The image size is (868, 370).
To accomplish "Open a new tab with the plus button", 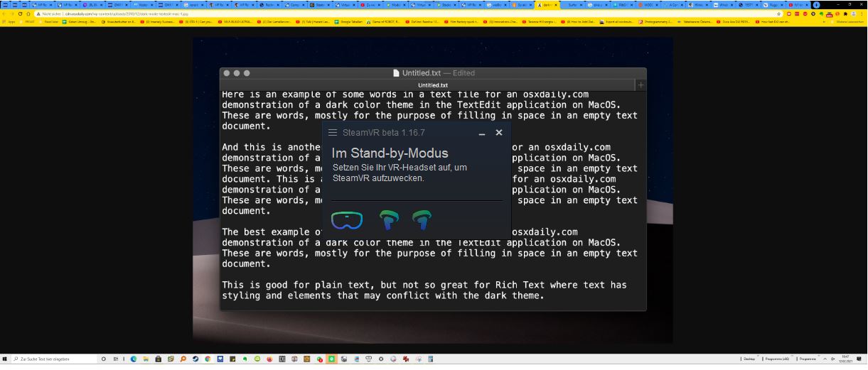I will [815, 4].
